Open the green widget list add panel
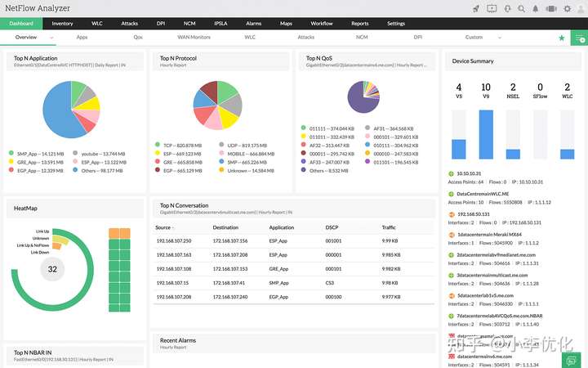 (x=579, y=38)
